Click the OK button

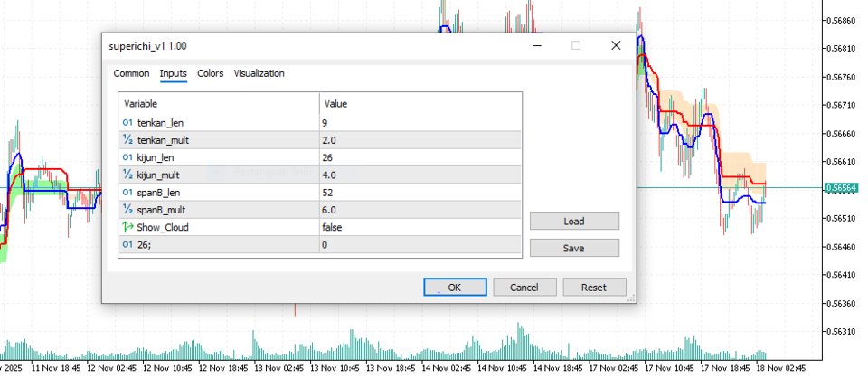[x=455, y=288]
